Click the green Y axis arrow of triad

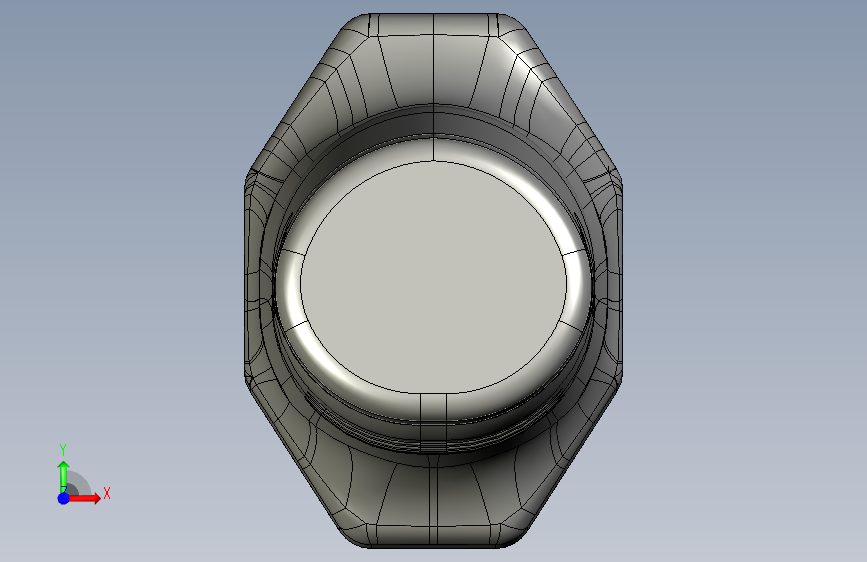(x=63, y=476)
